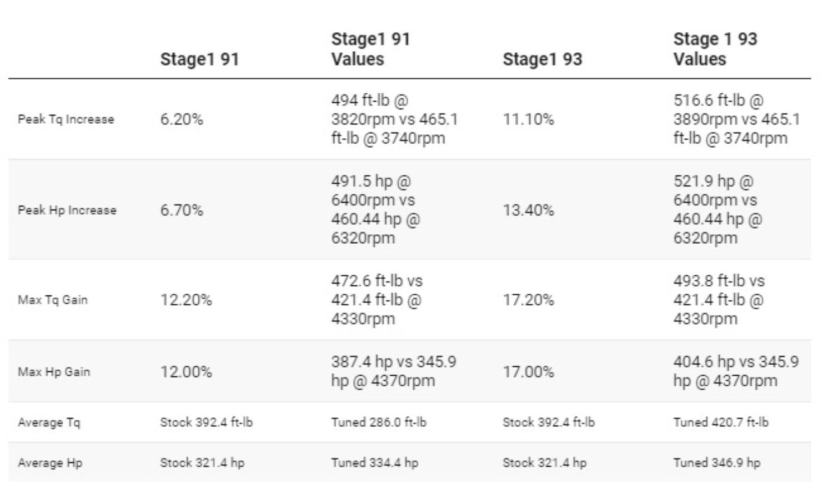Click the 17.00% max hp gain cell
Viewport: 833px width, 504px height.
coord(528,372)
